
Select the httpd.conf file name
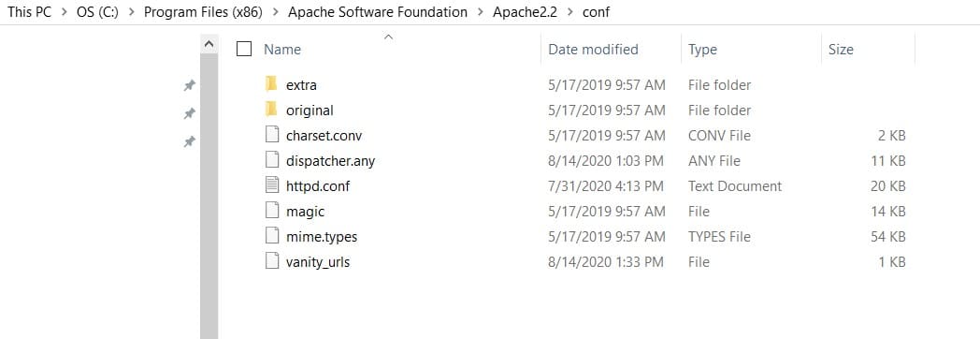tap(318, 186)
